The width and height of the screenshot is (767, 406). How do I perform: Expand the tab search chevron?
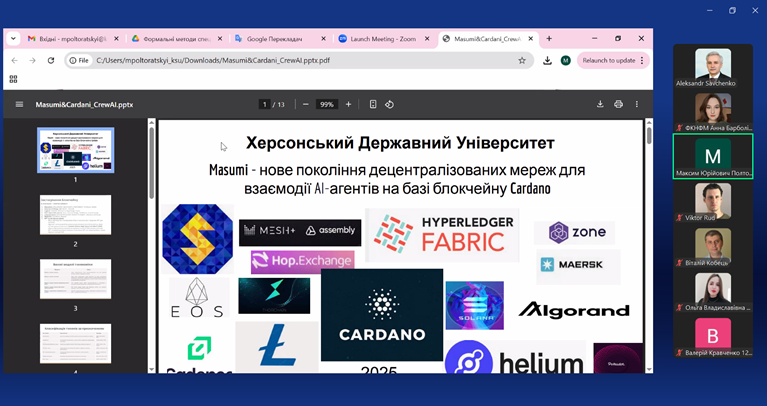coord(13,39)
